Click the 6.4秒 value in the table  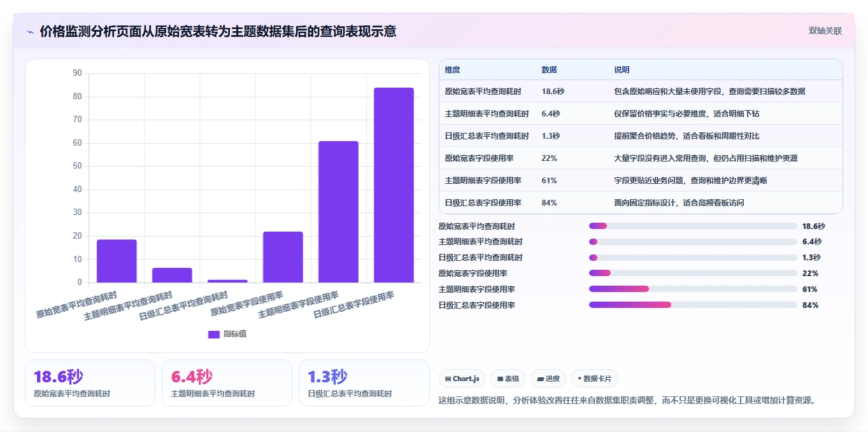tap(551, 114)
